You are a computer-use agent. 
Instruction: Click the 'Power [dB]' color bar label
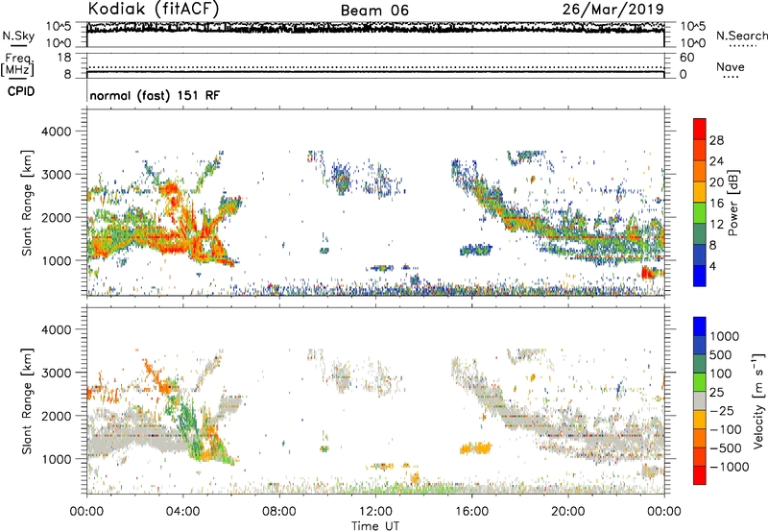coord(732,203)
